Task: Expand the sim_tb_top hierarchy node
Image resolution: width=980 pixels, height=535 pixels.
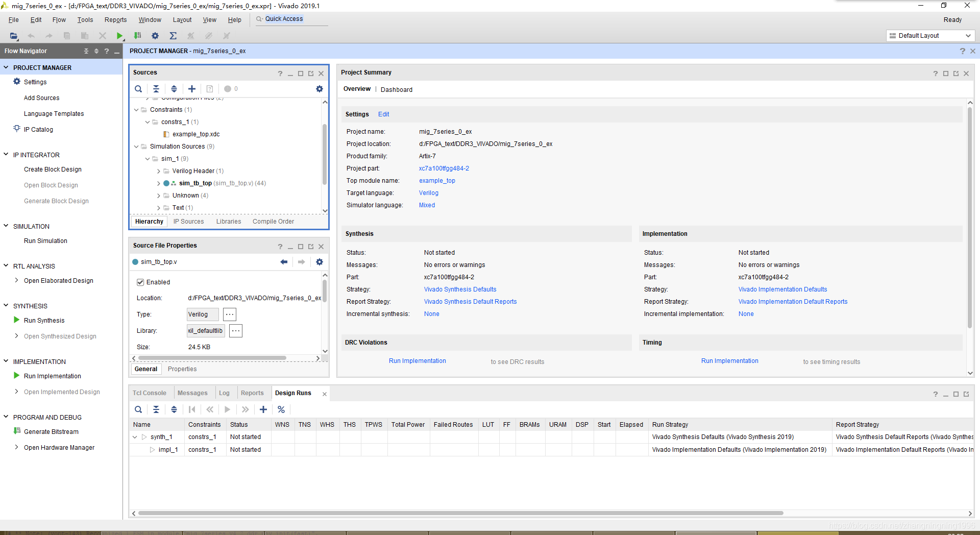Action: 159,183
